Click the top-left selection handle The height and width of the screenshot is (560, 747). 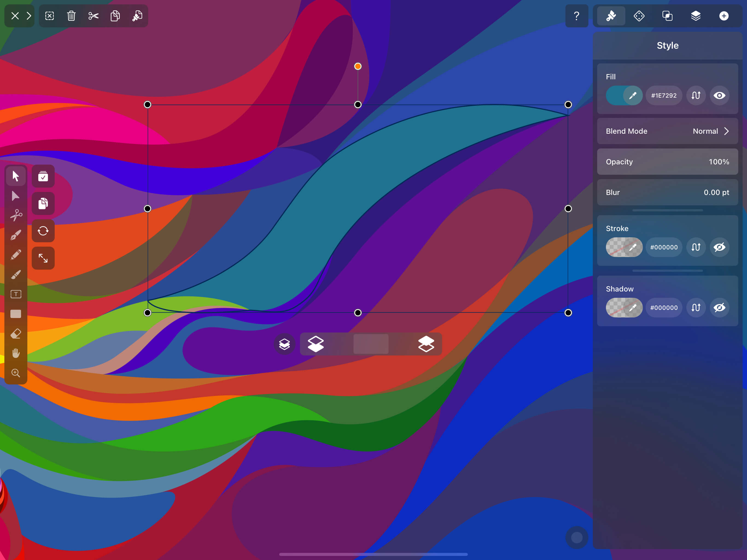coord(147,105)
